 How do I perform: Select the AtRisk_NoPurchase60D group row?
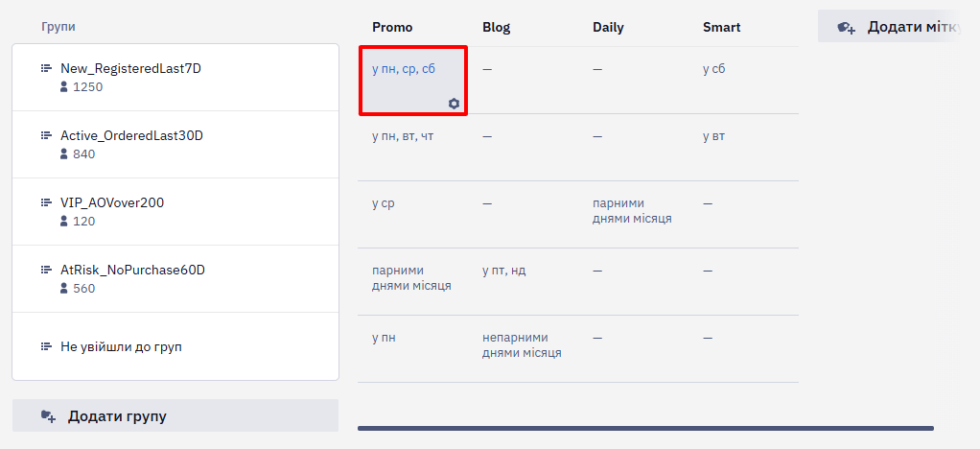pos(175,279)
